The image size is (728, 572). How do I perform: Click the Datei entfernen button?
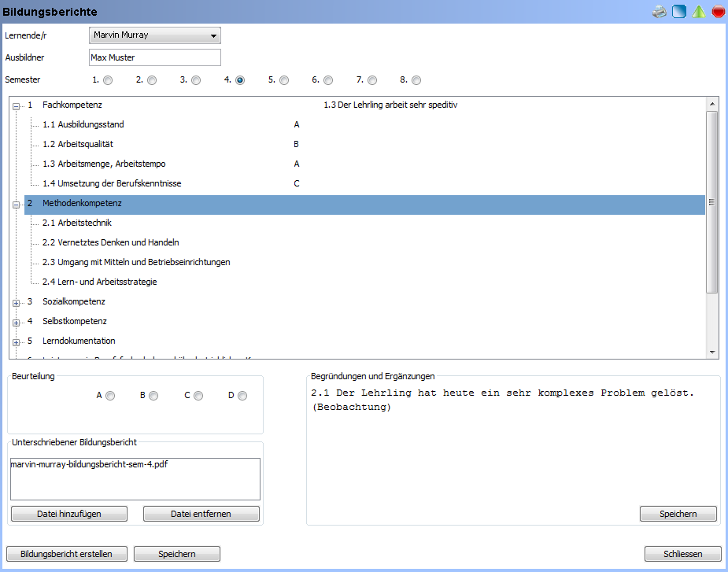pyautogui.click(x=201, y=514)
